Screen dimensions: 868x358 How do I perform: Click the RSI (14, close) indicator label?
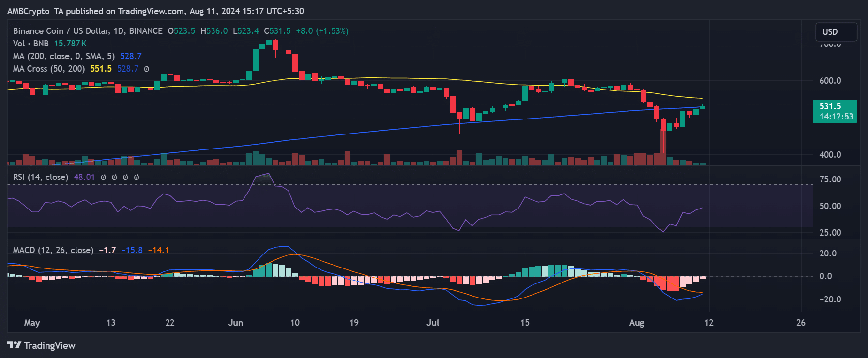(41, 177)
